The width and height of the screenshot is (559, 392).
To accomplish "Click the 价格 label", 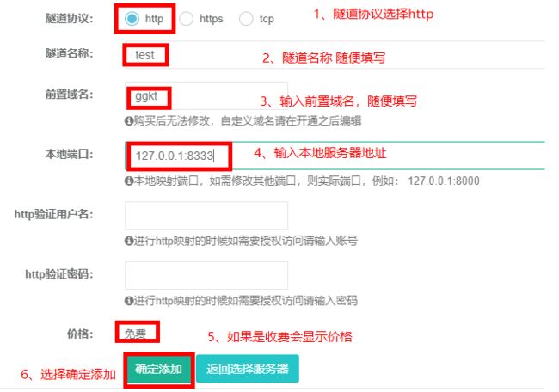I will (x=80, y=334).
